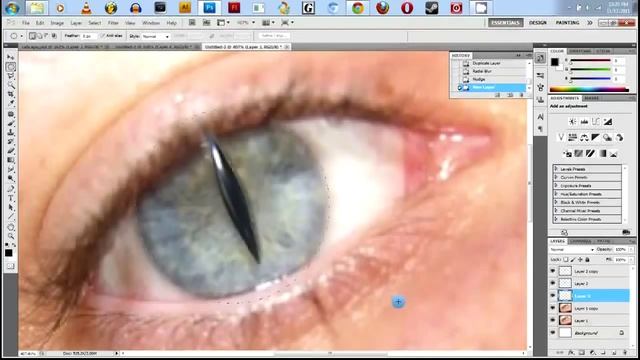Click the Gradient Map adjustment icon
The height and width of the screenshot is (360, 640).
click(x=602, y=153)
